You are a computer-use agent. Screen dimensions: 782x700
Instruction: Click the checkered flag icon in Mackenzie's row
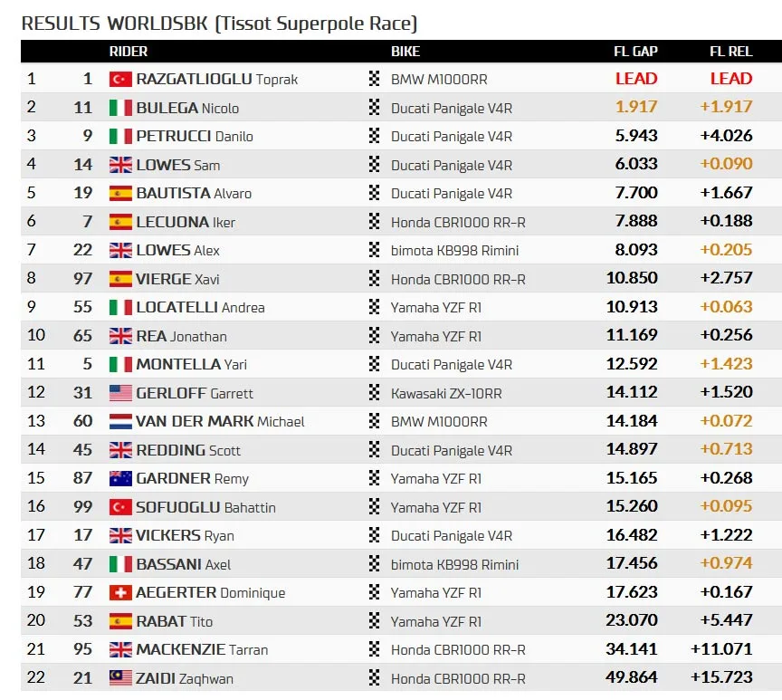374,649
